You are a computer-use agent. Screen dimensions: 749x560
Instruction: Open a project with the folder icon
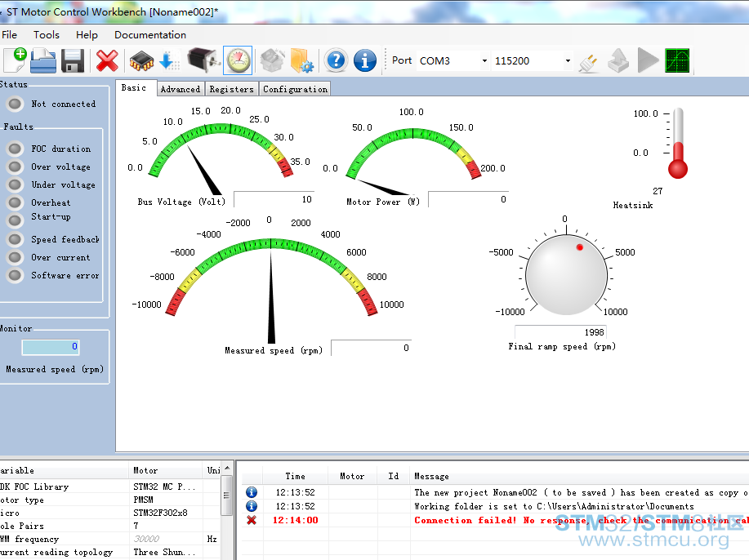click(43, 60)
